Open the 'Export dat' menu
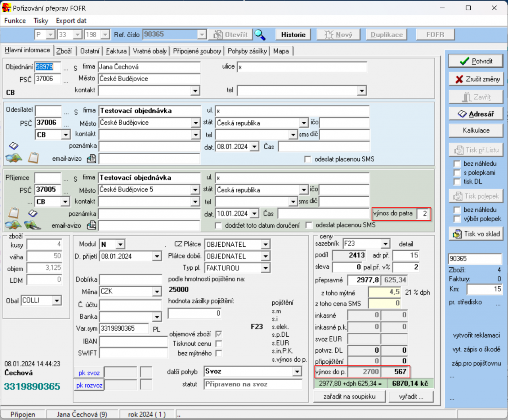Screen dimensions: 508x420 click(x=71, y=21)
